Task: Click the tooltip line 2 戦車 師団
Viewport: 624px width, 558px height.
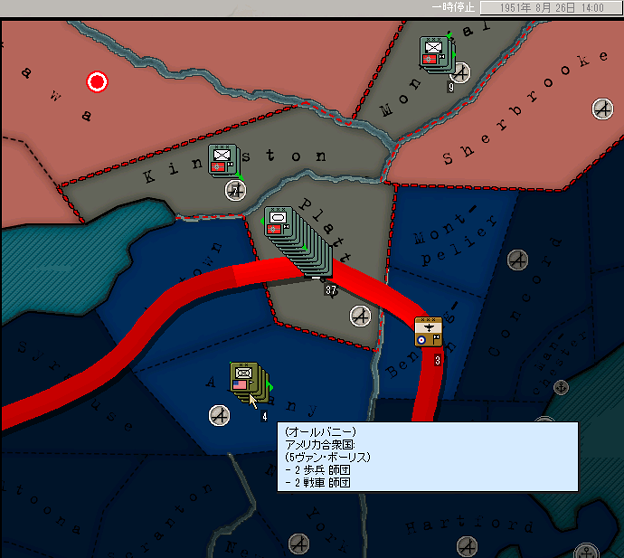Action: 318,483
